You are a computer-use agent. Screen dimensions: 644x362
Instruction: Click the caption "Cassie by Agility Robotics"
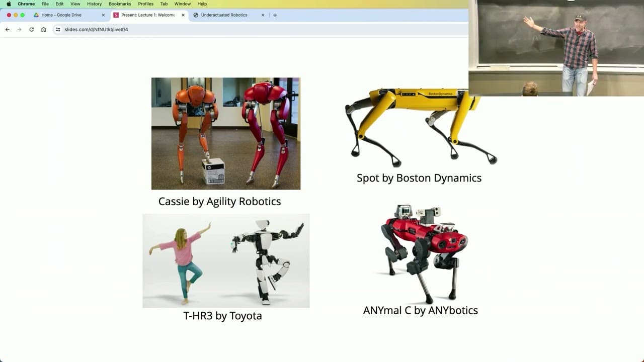(x=219, y=202)
